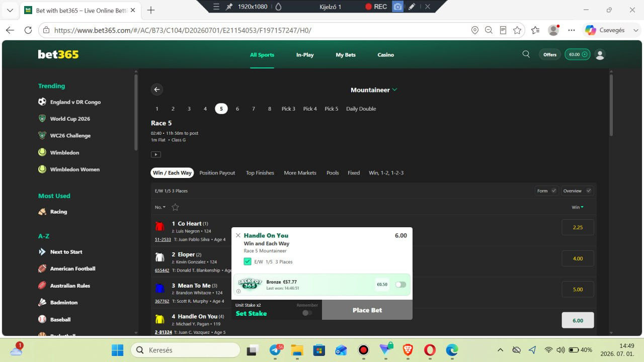The image size is (644, 362).
Task: Uncheck the E/W 1/5 3 Places checkbox
Action: [x=247, y=261]
